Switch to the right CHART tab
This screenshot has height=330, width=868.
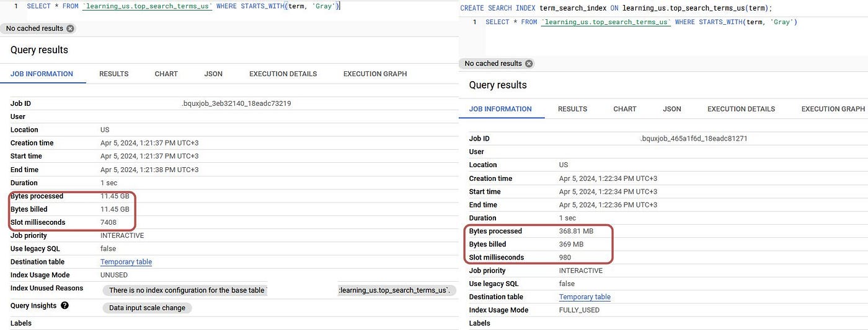pyautogui.click(x=625, y=109)
